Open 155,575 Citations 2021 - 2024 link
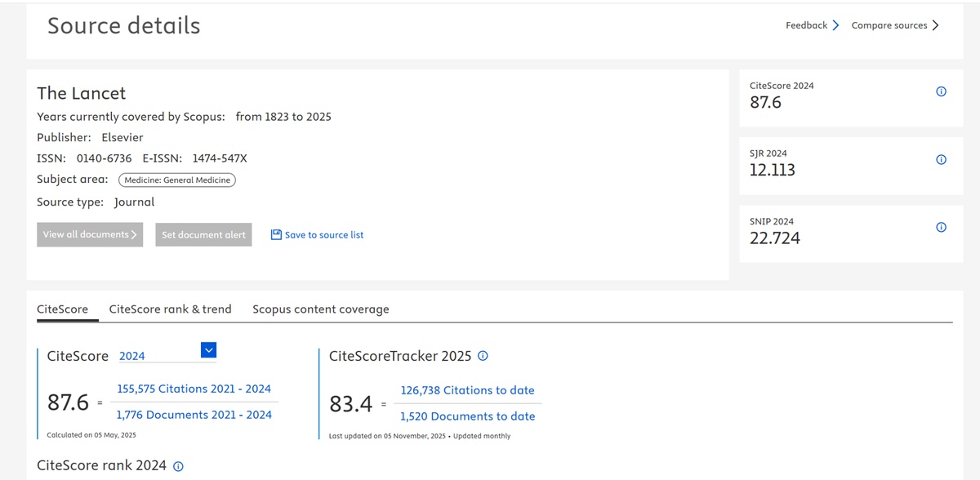This screenshot has height=480, width=980. (x=194, y=389)
